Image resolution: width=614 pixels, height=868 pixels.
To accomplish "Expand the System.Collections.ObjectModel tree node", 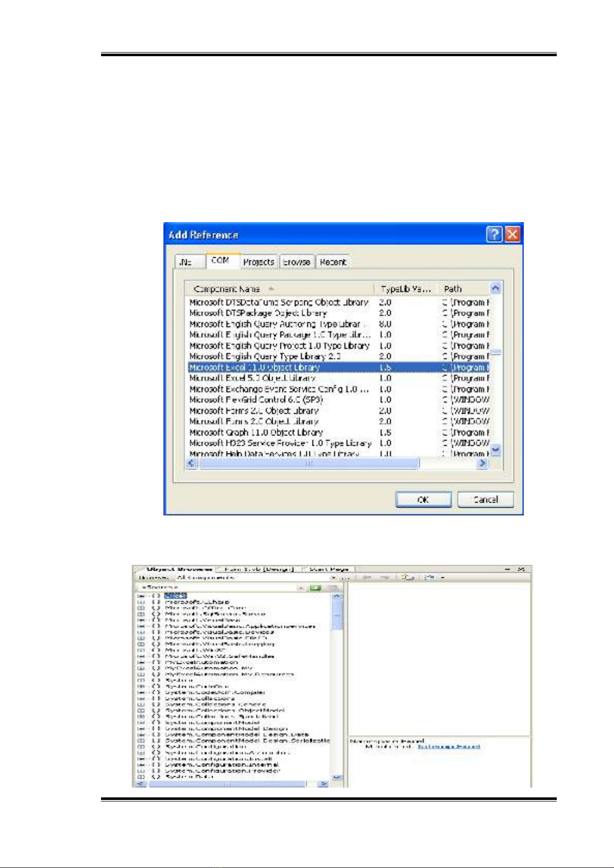I will point(141,710).
